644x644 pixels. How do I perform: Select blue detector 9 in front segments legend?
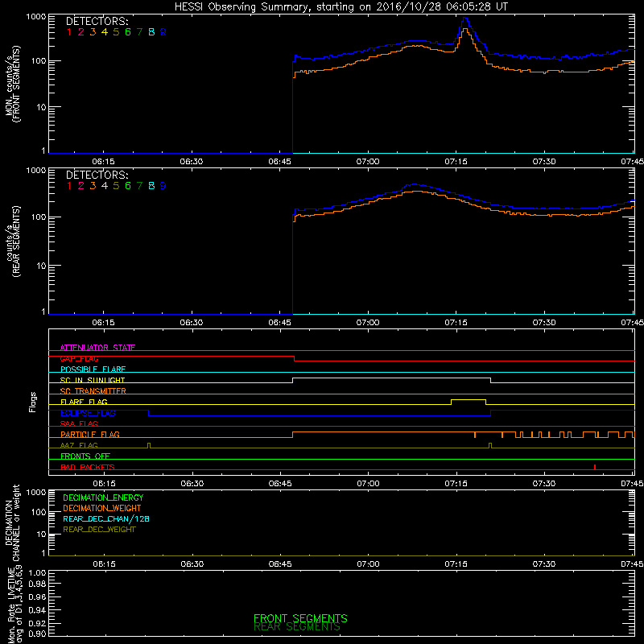coord(163,32)
